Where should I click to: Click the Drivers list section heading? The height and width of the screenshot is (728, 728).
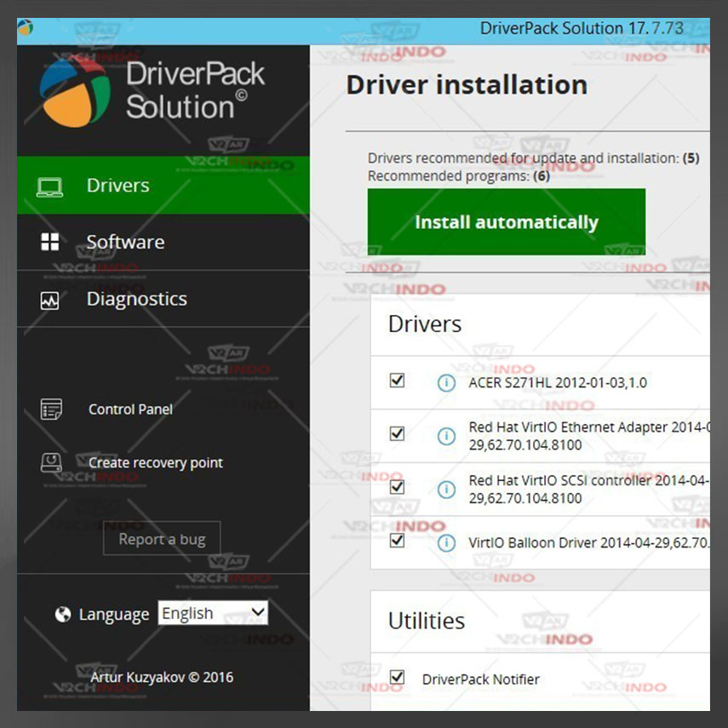click(x=425, y=324)
